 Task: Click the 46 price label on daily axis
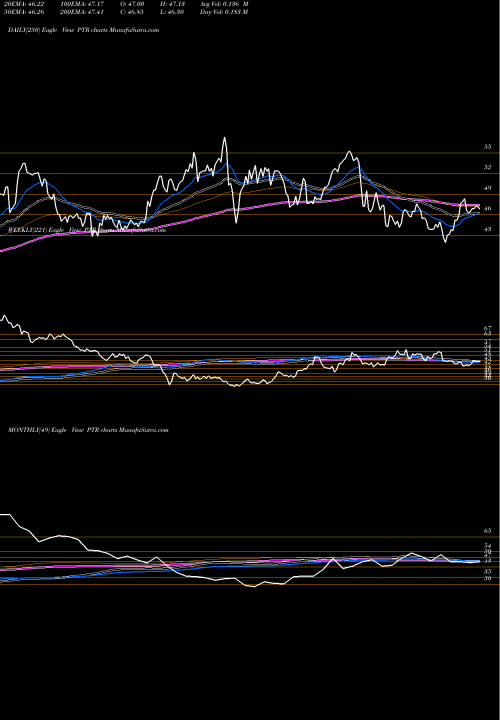pyautogui.click(x=488, y=208)
